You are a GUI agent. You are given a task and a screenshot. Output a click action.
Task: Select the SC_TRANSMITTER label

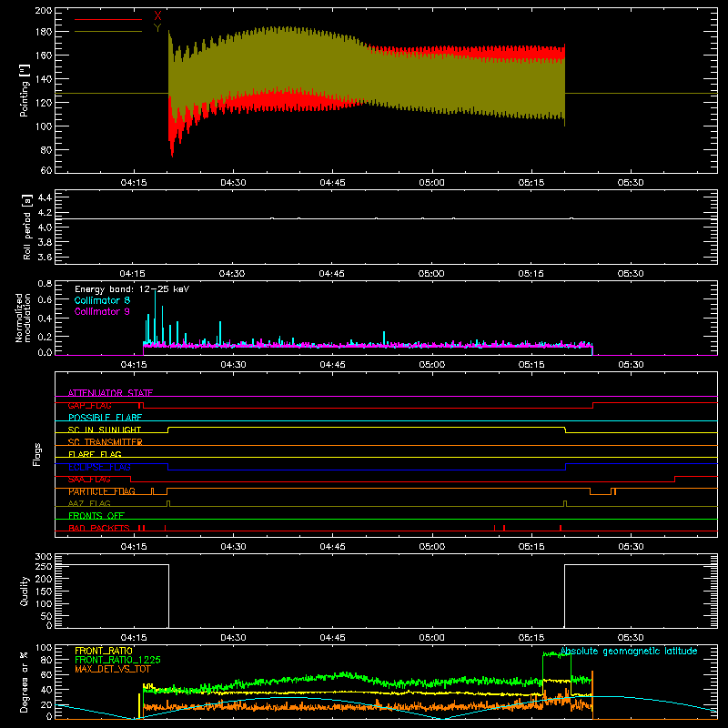tap(106, 442)
